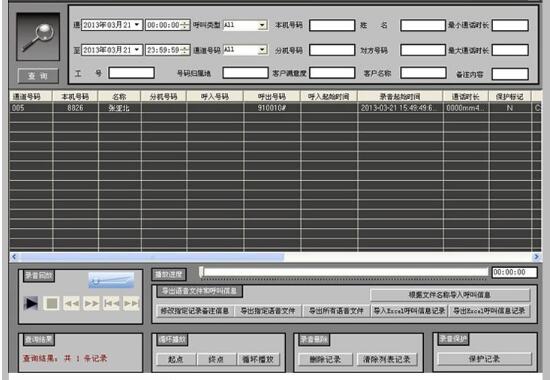Click the playback time field 00:00:00
This screenshot has height=380, width=551.
click(514, 272)
